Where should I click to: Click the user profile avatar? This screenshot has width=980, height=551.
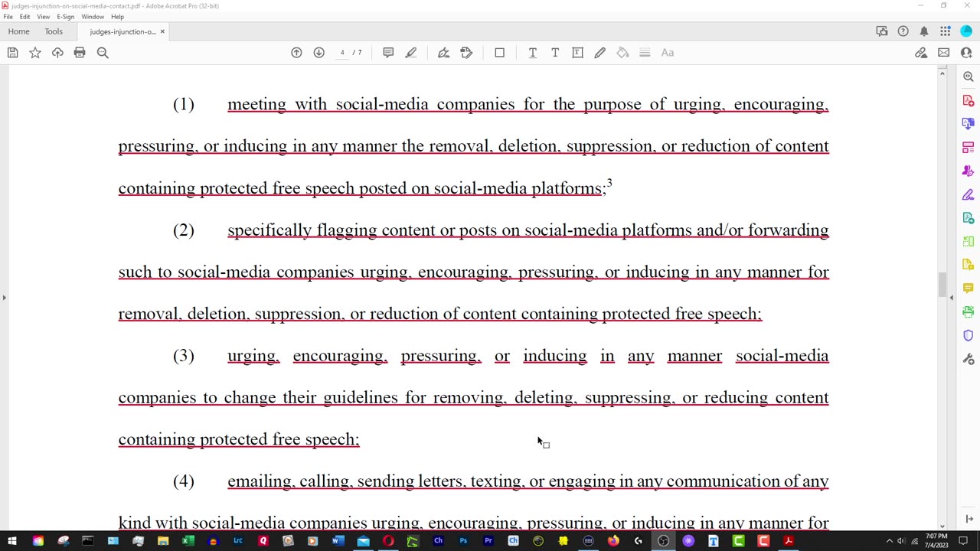(966, 31)
